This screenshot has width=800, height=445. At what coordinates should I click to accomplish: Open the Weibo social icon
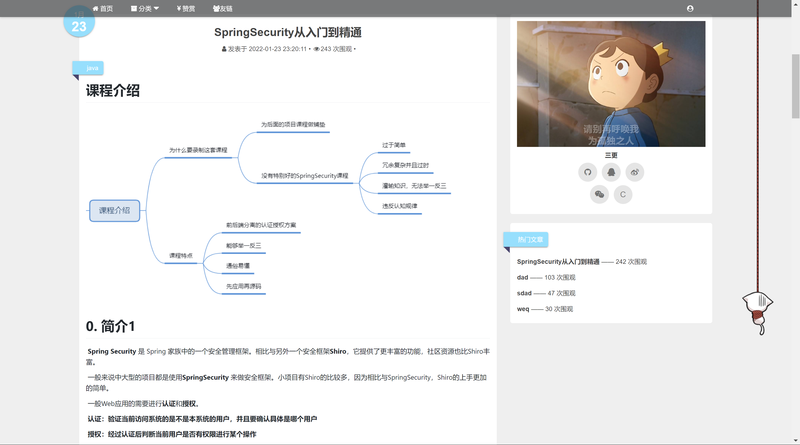point(635,172)
